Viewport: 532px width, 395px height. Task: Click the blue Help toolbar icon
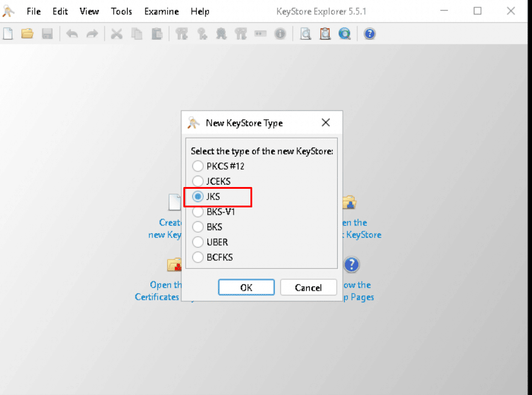tap(370, 34)
